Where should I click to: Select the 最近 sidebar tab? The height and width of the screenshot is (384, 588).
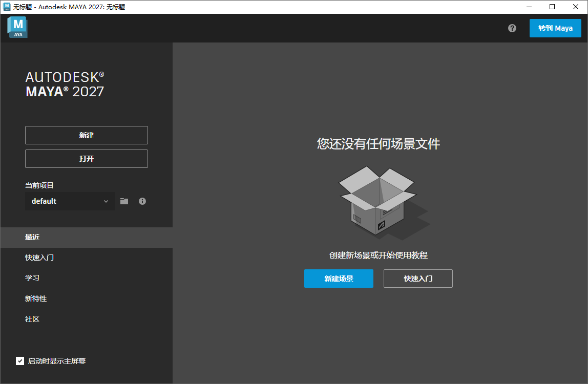[32, 237]
